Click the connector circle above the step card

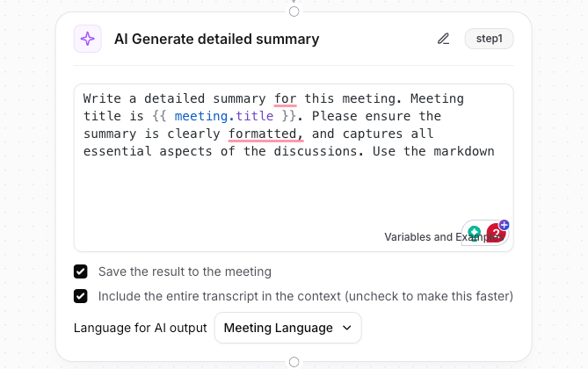coord(294,11)
